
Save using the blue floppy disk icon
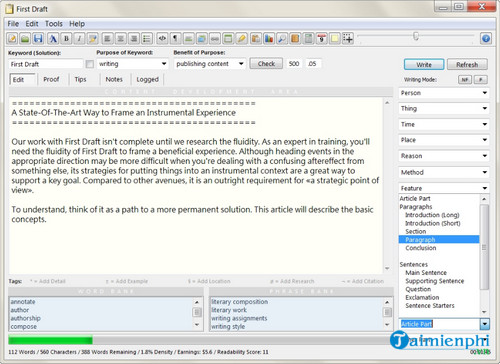[38, 39]
